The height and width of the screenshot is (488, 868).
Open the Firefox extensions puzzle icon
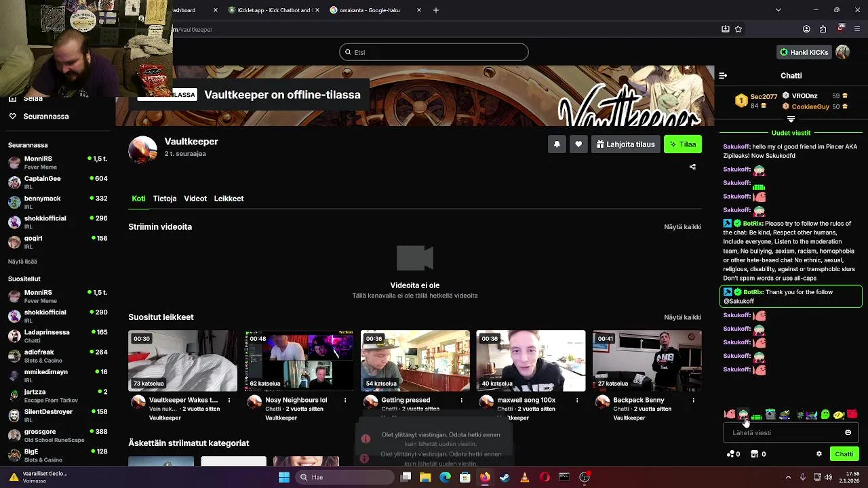(x=823, y=29)
